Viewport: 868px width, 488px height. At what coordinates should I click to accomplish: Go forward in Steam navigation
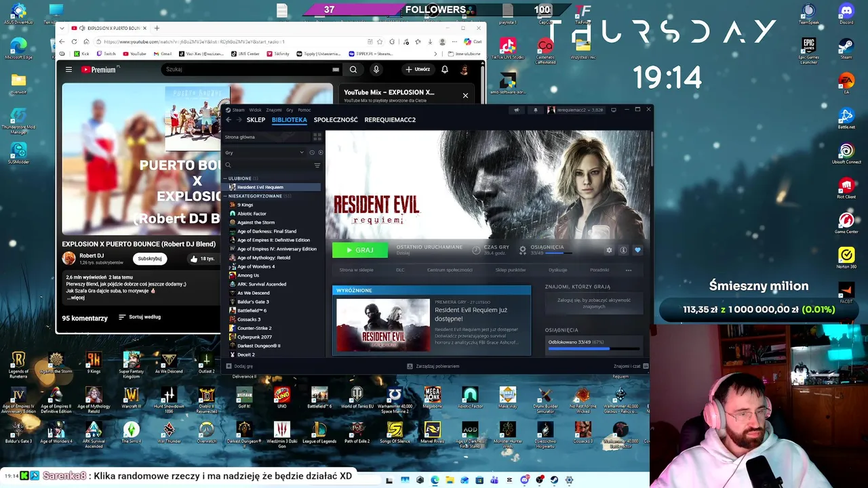click(x=239, y=120)
